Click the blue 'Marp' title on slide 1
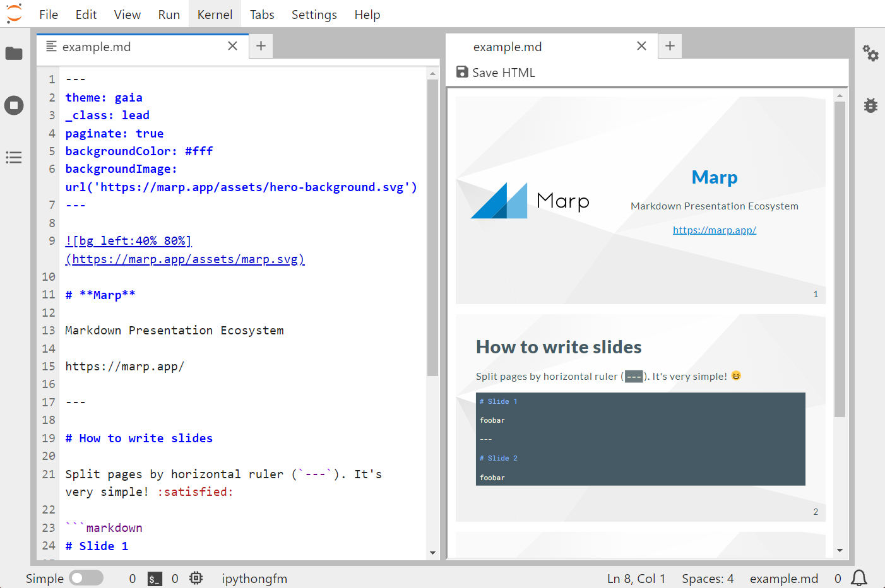 715,177
